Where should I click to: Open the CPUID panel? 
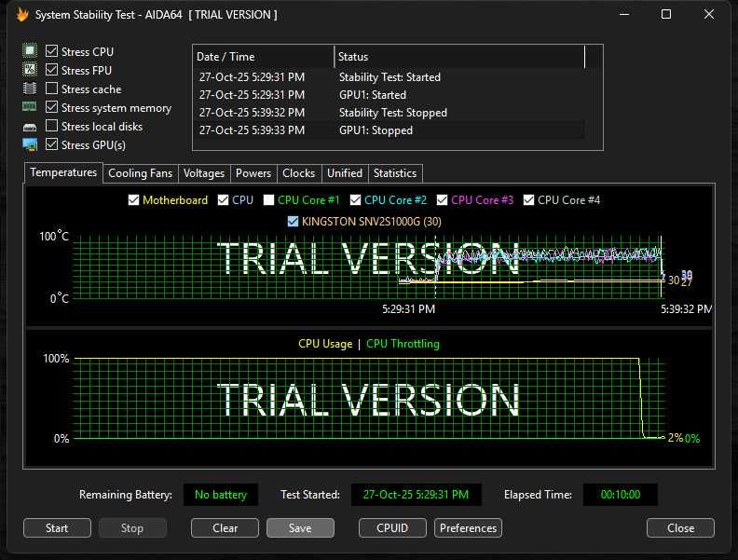(x=392, y=528)
